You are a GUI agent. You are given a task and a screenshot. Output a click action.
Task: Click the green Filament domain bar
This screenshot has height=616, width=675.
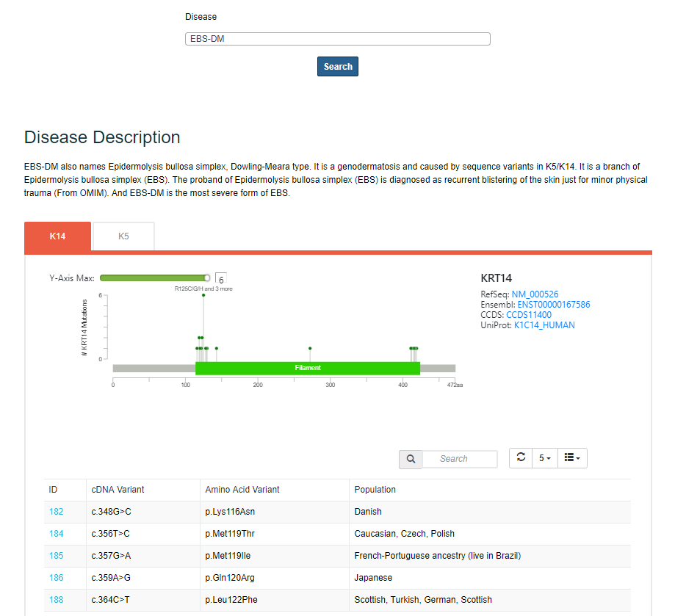click(x=307, y=368)
